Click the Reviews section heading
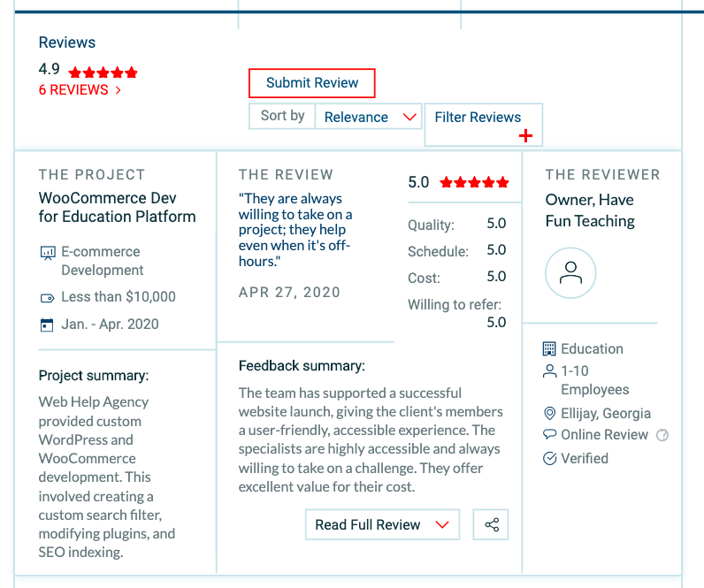The width and height of the screenshot is (704, 588). tap(67, 42)
